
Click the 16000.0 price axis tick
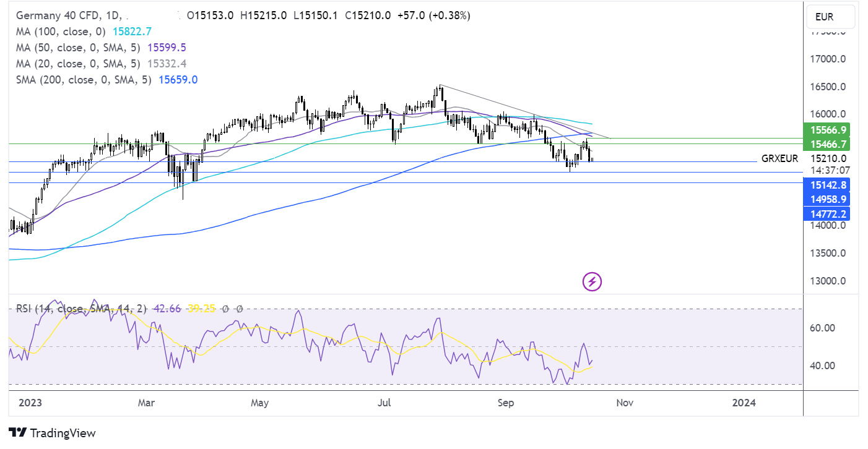828,114
